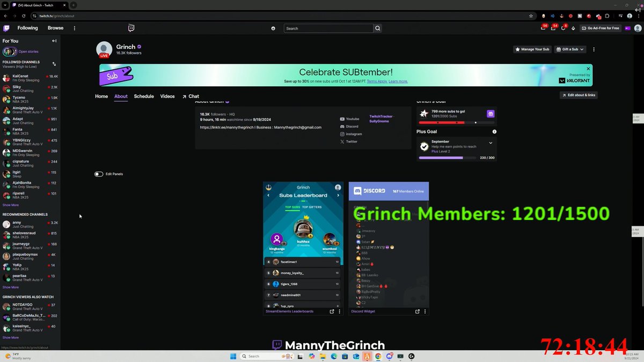The height and width of the screenshot is (362, 644).
Task: Open StreamElements Leaderboards panel options dots
Action: tap(339, 311)
